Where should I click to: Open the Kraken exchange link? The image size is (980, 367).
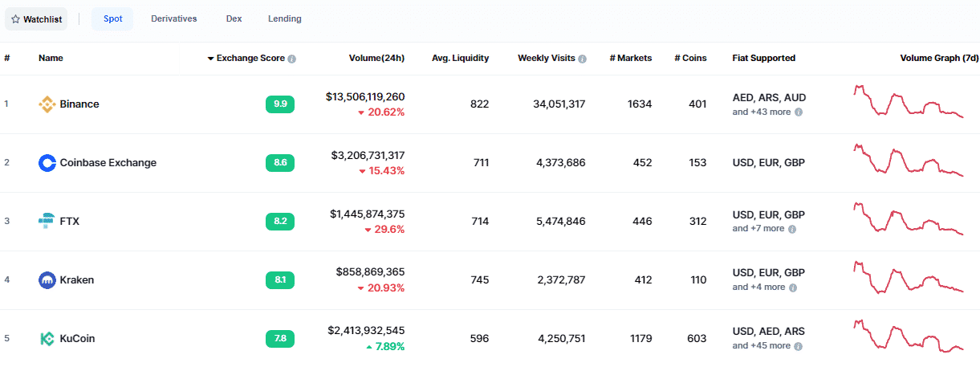[77, 280]
